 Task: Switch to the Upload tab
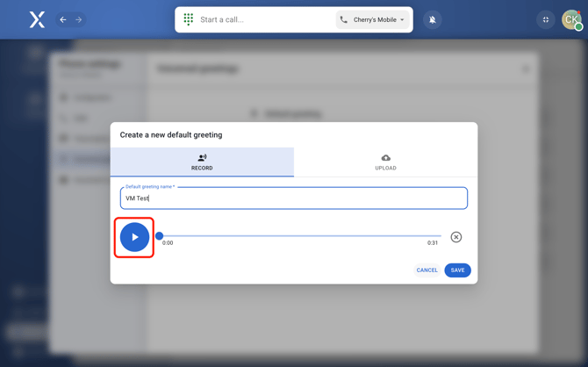click(385, 162)
